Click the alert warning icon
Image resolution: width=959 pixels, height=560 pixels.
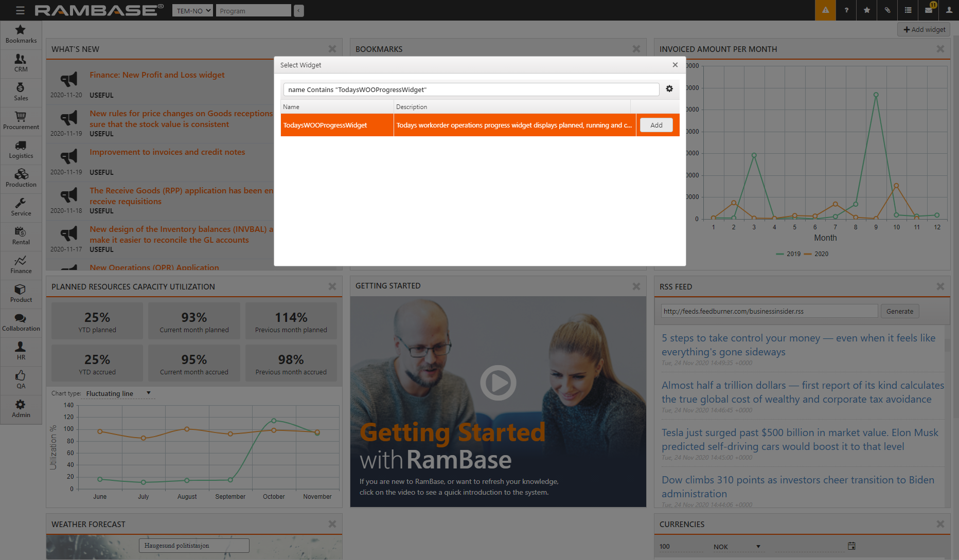point(825,10)
